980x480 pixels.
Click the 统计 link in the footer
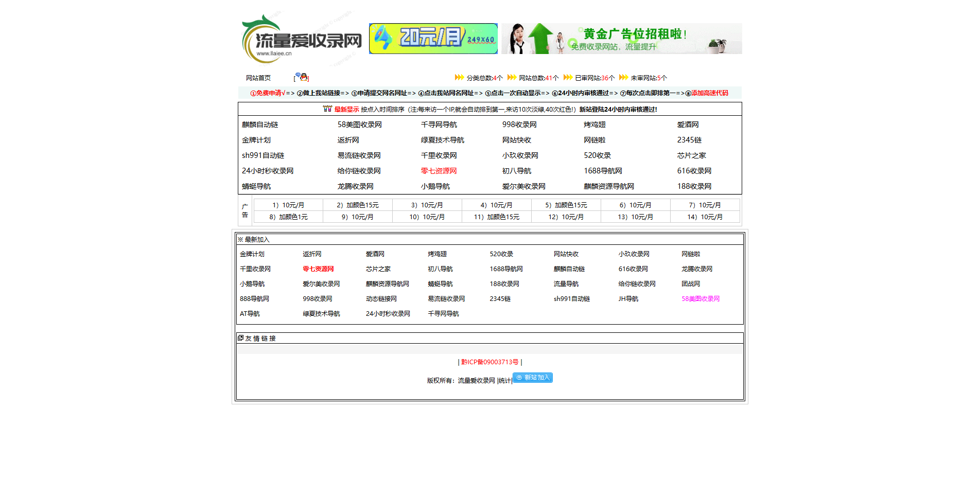point(502,381)
